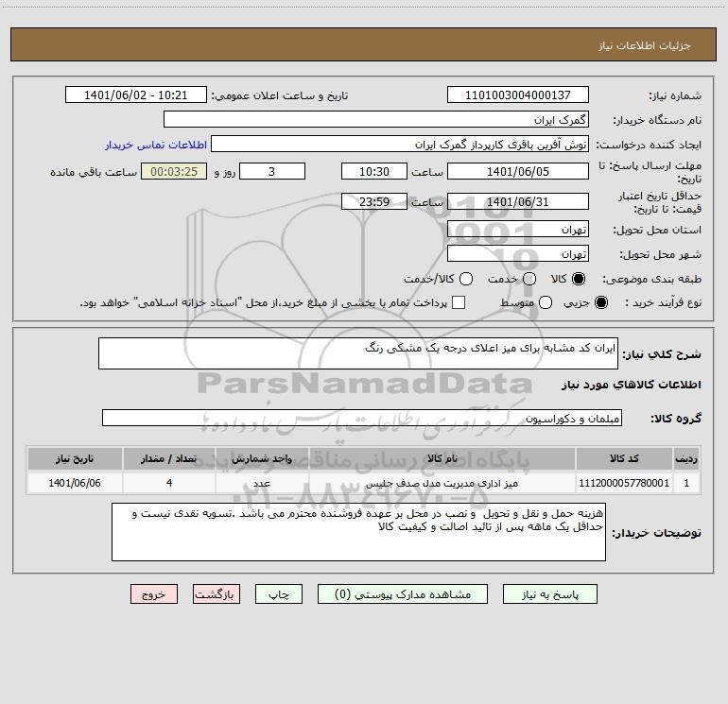Select the کالا/خدمت radio button

466,279
